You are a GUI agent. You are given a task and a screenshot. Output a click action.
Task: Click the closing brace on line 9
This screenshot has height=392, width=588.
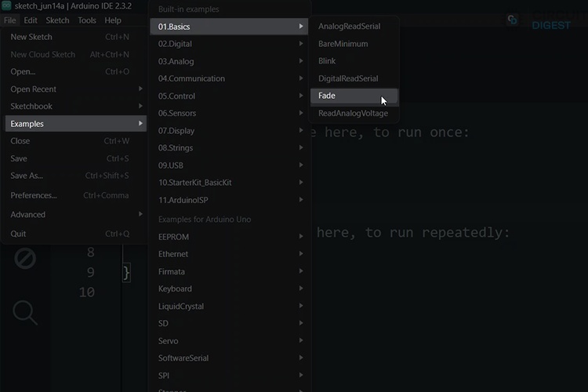(126, 273)
